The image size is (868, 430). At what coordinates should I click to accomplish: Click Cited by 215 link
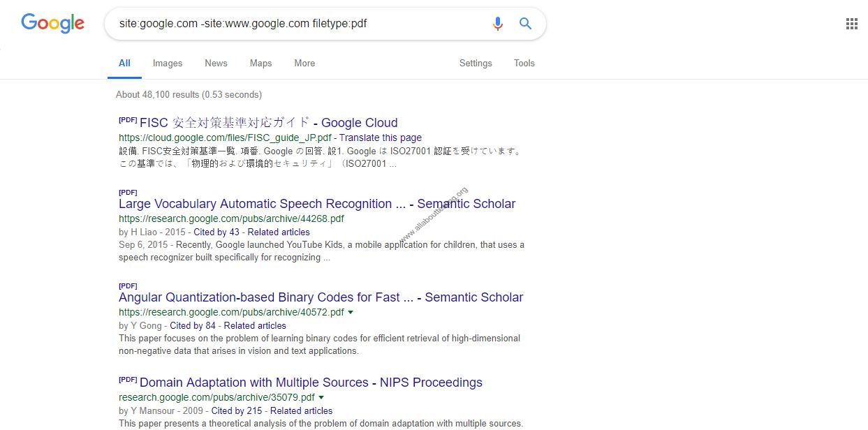(x=237, y=410)
